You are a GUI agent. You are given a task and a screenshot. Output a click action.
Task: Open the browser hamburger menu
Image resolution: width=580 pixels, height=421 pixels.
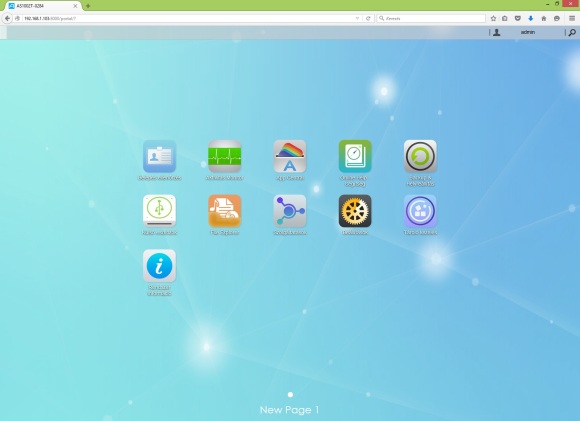pos(572,18)
